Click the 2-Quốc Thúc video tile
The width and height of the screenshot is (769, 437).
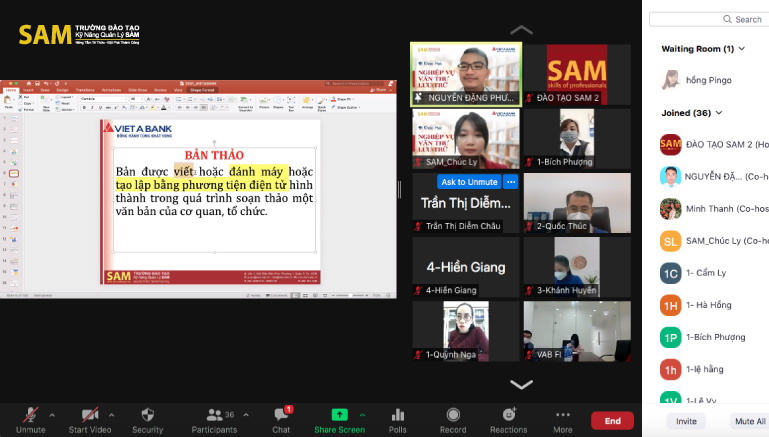coord(577,203)
